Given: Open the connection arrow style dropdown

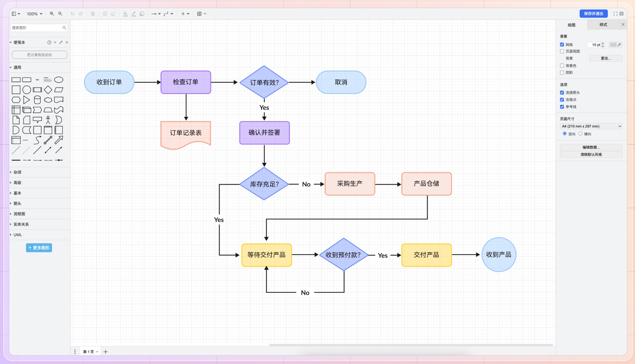Looking at the screenshot, I should tap(156, 14).
